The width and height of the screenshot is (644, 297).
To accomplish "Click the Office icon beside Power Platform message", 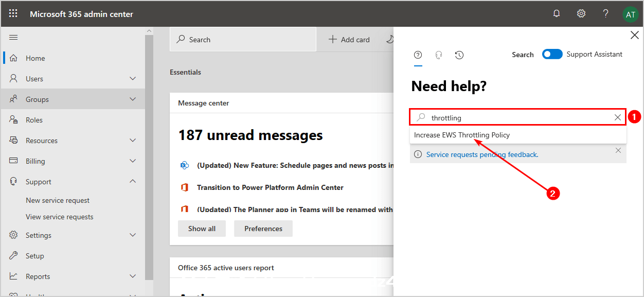I will pos(184,187).
